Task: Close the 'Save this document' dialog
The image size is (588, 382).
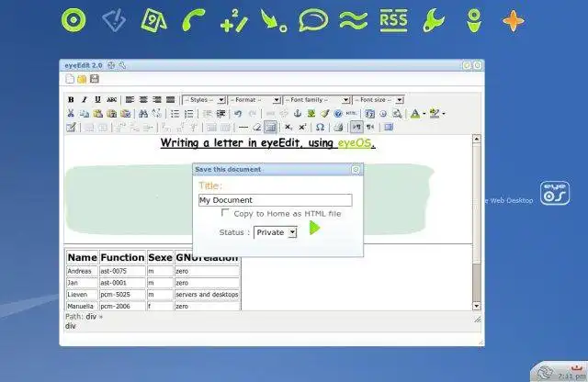Action: coord(356,170)
